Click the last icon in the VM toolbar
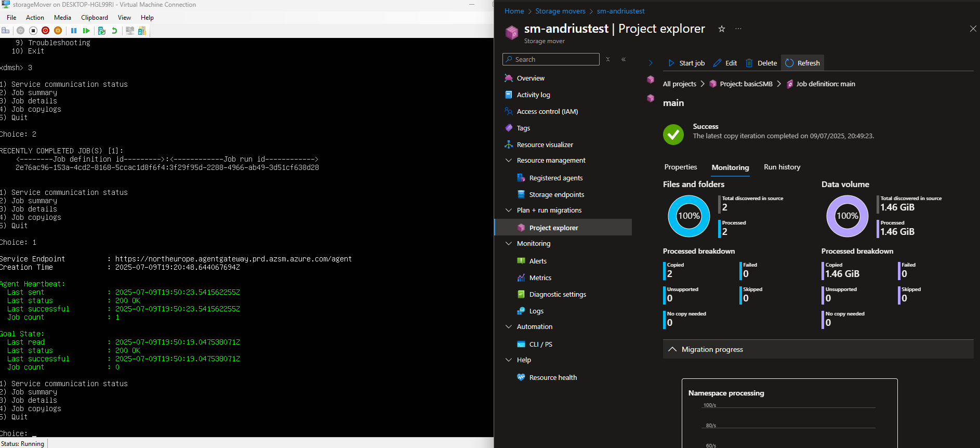Image resolution: width=980 pixels, height=448 pixels. point(142,31)
